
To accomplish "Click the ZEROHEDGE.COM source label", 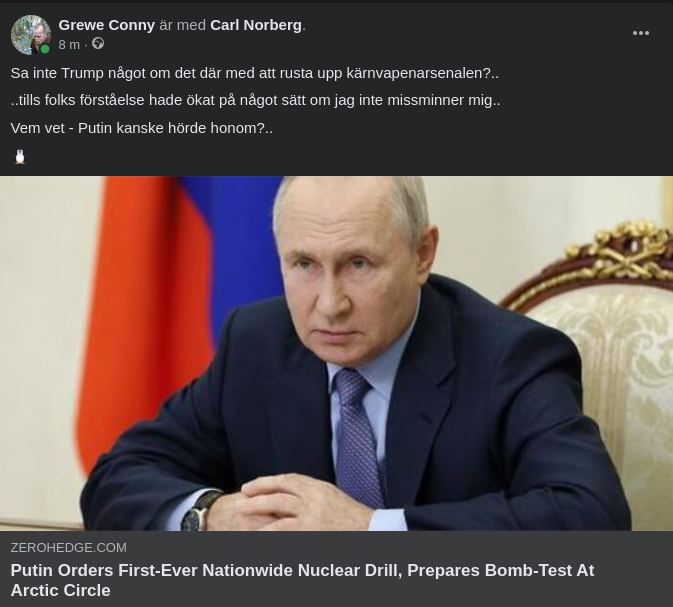I will click(x=69, y=548).
